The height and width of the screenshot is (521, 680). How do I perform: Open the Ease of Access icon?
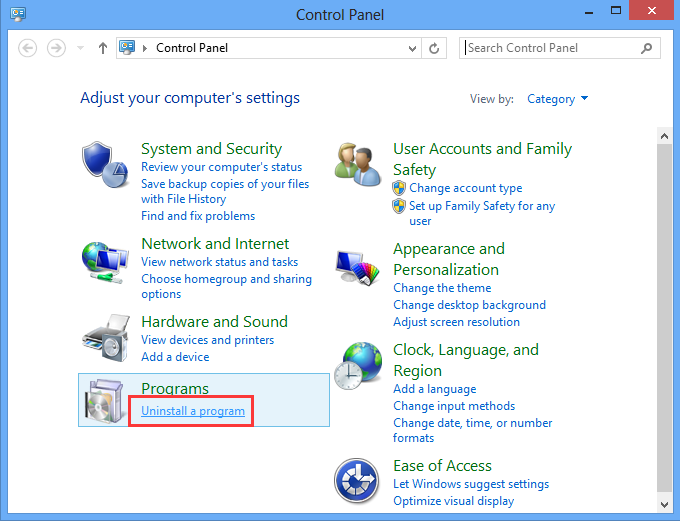[x=360, y=483]
